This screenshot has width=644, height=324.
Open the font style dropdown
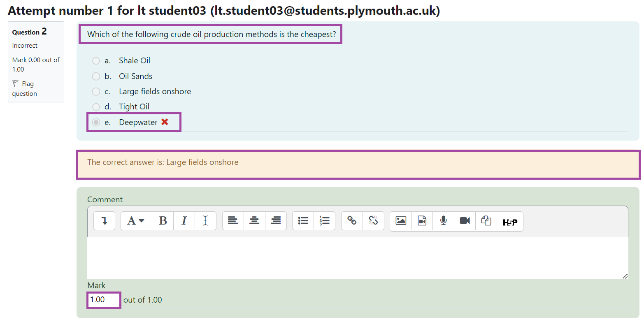pyautogui.click(x=136, y=221)
